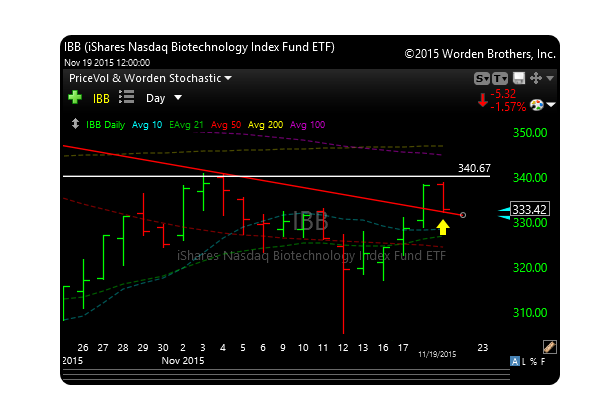Click the move chart cross-arrows icon
The image size is (600, 400).
pos(536,78)
